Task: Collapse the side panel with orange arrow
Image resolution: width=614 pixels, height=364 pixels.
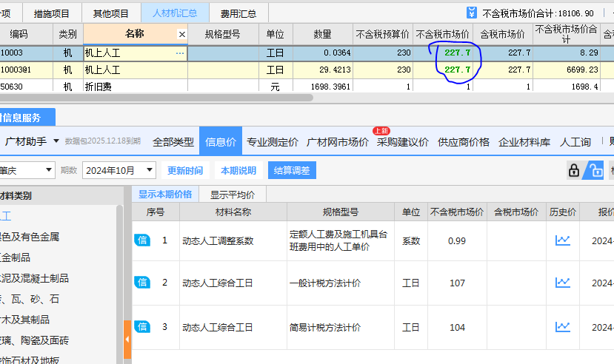Action: 127,340
